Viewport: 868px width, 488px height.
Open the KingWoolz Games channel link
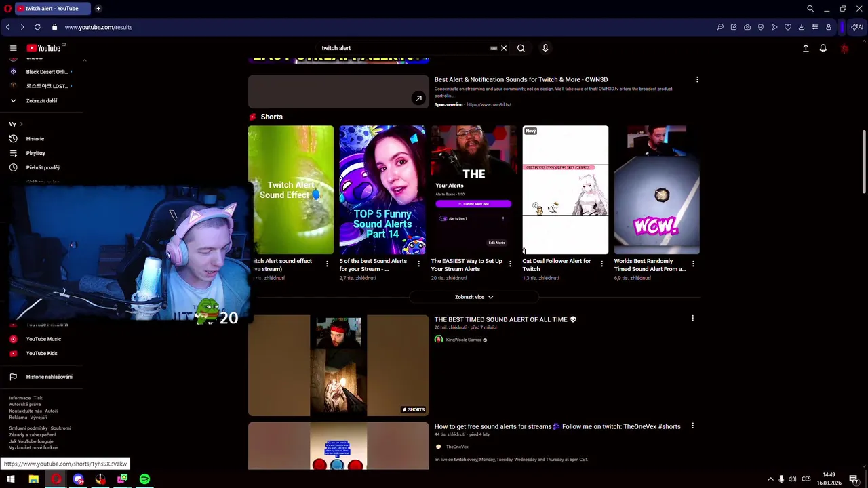(x=464, y=340)
